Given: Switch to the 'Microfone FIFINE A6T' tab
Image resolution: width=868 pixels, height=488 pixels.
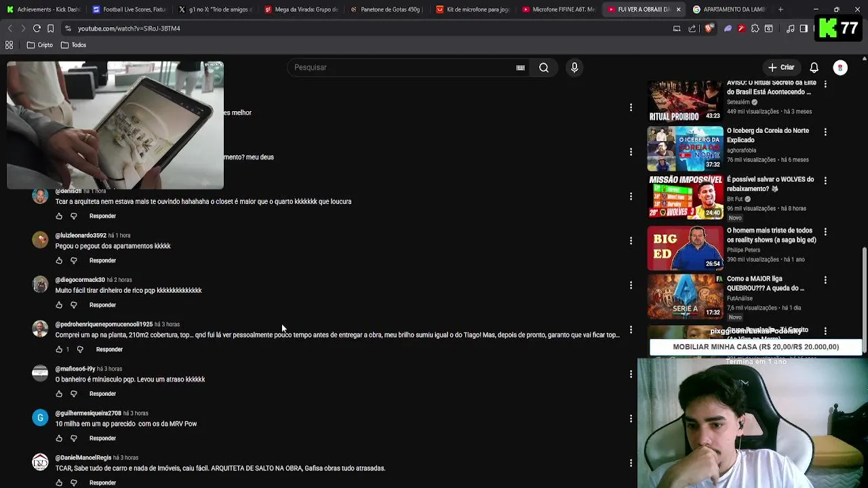Looking at the screenshot, I should pyautogui.click(x=559, y=9).
